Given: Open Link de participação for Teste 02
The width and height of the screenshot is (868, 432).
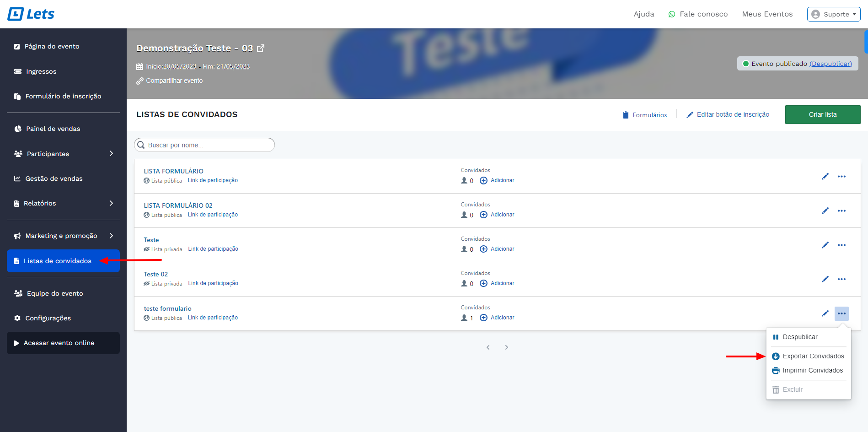Looking at the screenshot, I should pyautogui.click(x=213, y=283).
